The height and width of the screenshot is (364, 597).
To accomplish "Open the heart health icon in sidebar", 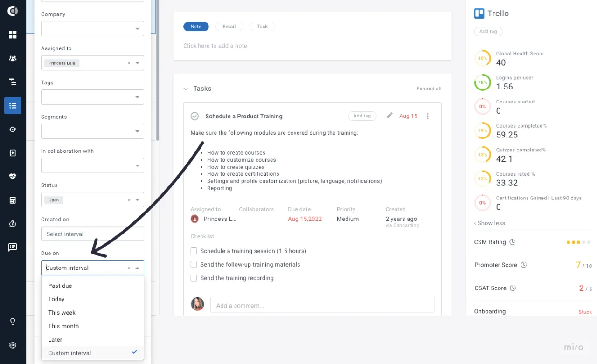I will (x=13, y=177).
